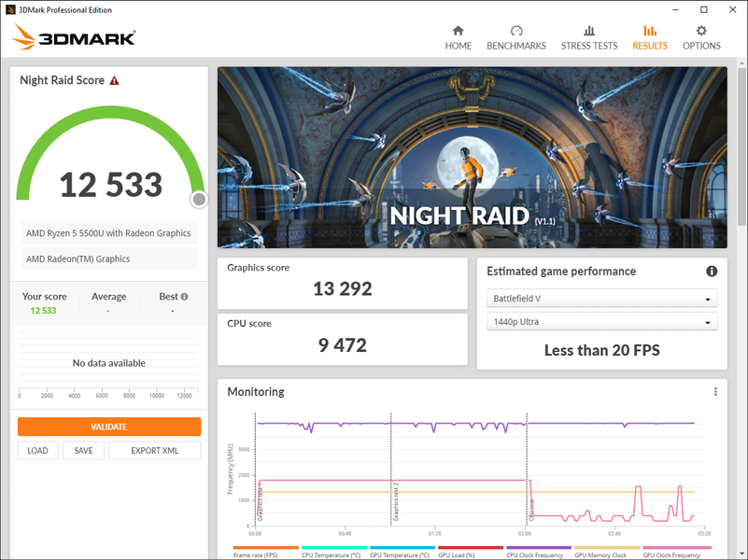Viewport: 748px width, 560px height.
Task: Open the RESULTS tab
Action: [x=650, y=38]
